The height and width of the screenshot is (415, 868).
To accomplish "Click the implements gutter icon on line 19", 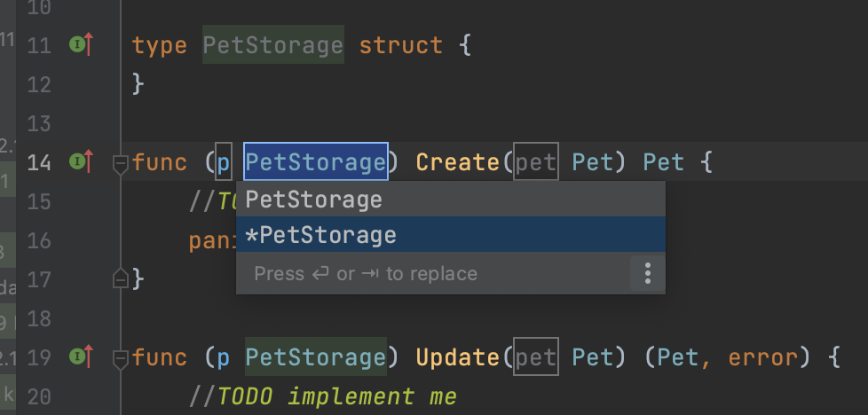I will click(x=81, y=356).
